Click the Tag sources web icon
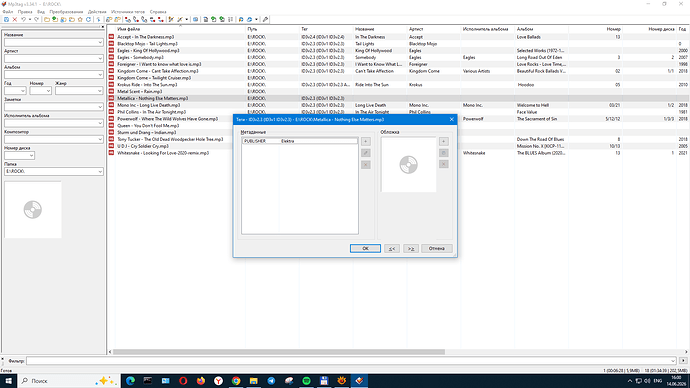This screenshot has height=388, width=690. [x=249, y=19]
